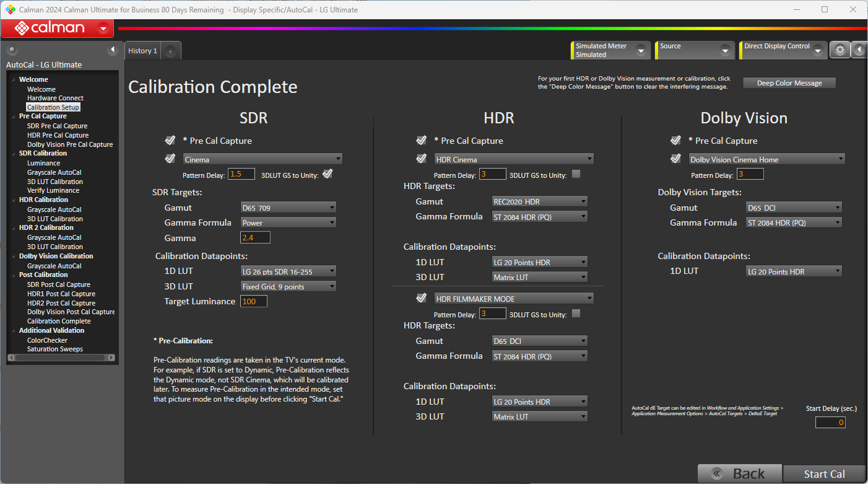868x484 pixels.
Task: Select Saturation Sweeps in the workflow list
Action: (x=54, y=349)
